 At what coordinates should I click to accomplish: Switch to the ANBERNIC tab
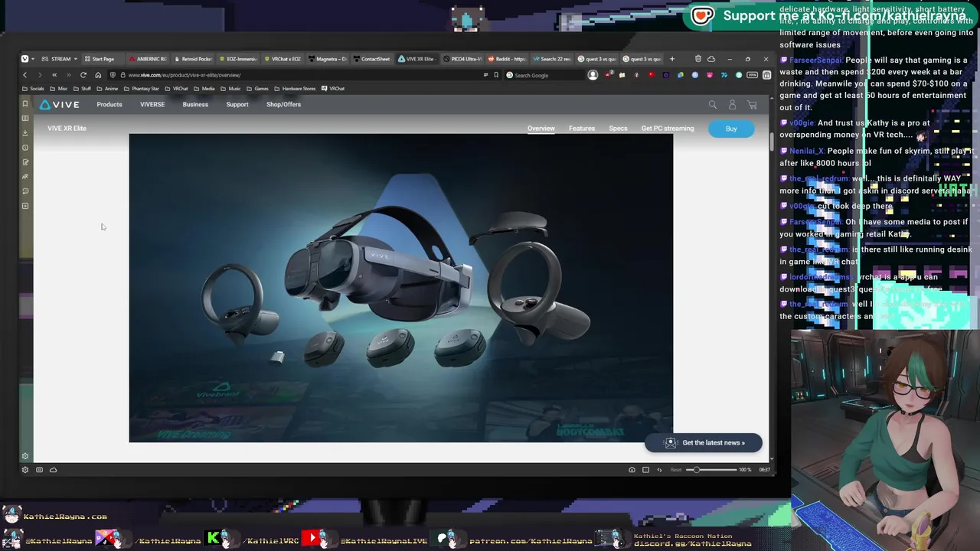click(x=148, y=59)
